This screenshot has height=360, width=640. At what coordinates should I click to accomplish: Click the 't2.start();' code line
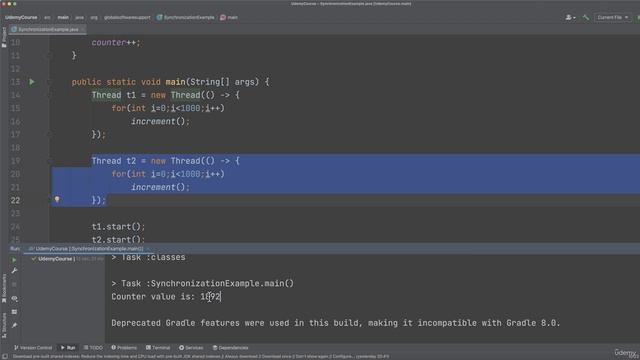pos(118,239)
